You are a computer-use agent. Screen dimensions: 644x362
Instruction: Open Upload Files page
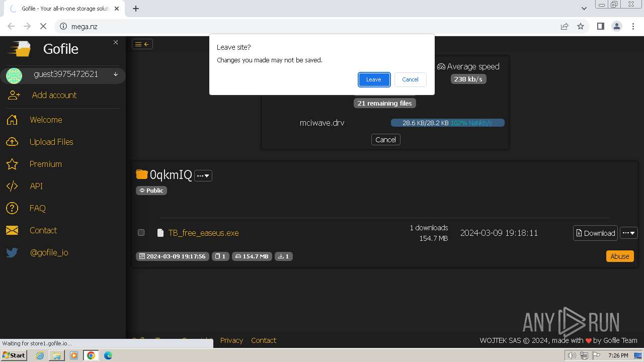coord(51,142)
